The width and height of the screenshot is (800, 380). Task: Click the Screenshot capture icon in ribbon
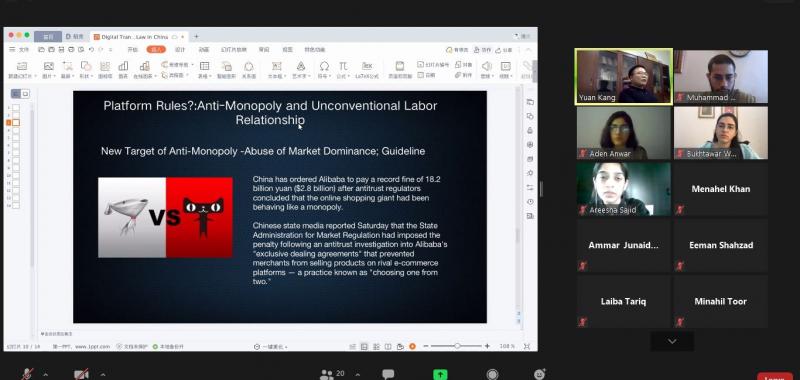point(67,66)
